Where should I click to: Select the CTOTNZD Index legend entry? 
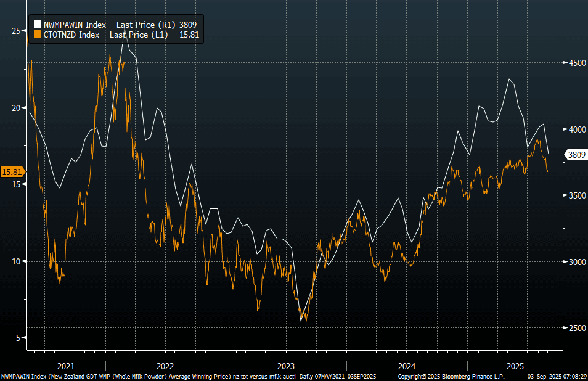(116, 35)
